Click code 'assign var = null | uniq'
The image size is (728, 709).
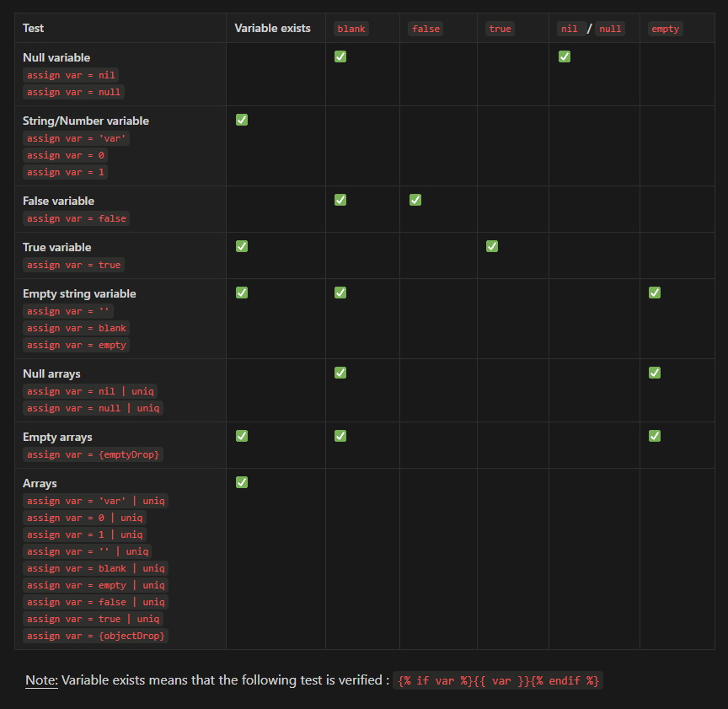click(x=93, y=408)
